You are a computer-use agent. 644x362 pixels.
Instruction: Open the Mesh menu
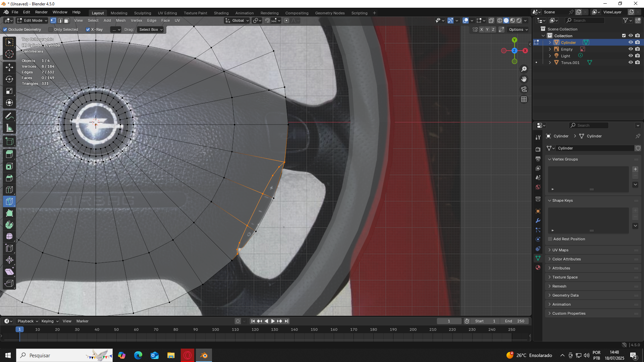(120, 20)
